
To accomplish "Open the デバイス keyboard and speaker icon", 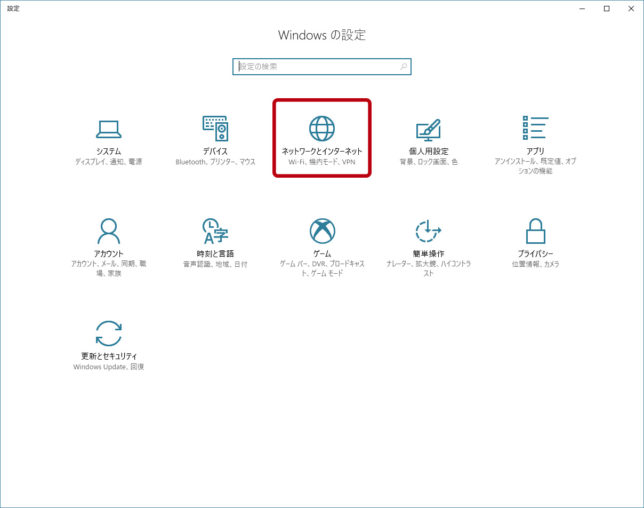I will tap(215, 129).
